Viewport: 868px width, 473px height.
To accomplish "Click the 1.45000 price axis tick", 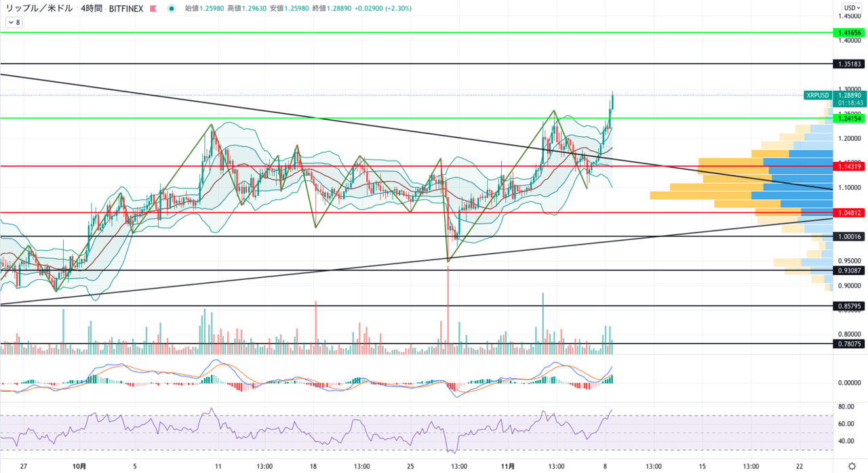I will pyautogui.click(x=850, y=16).
